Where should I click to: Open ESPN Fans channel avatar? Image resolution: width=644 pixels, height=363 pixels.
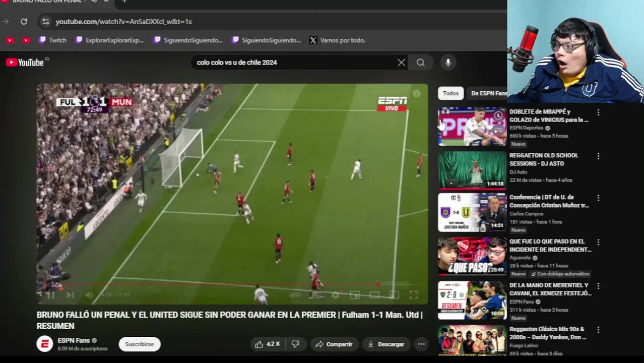point(45,344)
